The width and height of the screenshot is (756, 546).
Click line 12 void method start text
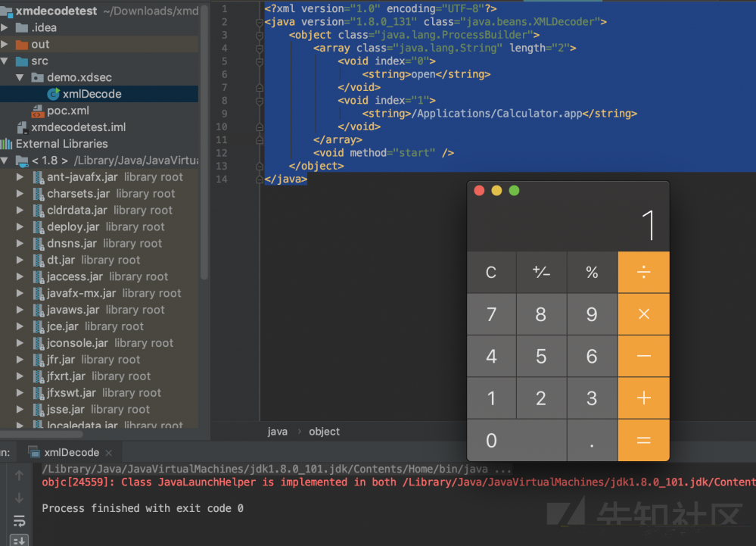pos(384,153)
